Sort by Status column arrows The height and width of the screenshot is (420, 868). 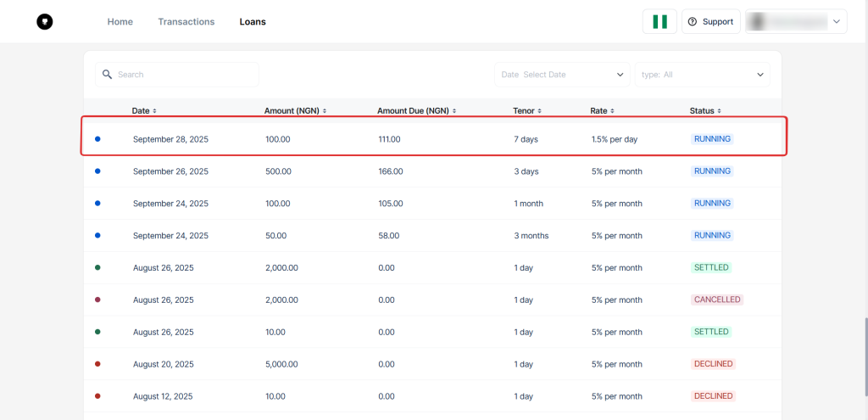[x=720, y=111]
